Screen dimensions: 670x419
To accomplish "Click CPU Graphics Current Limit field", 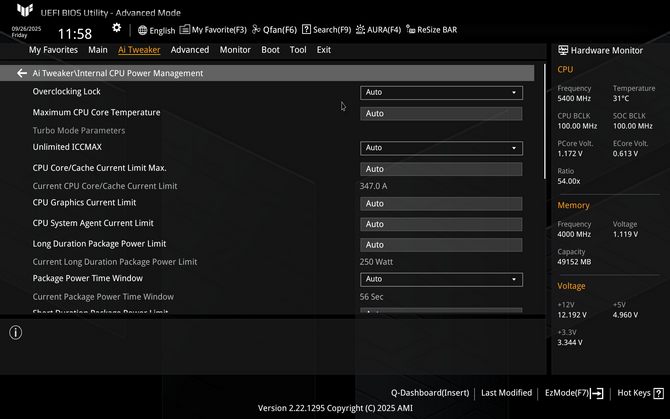I will pos(441,204).
